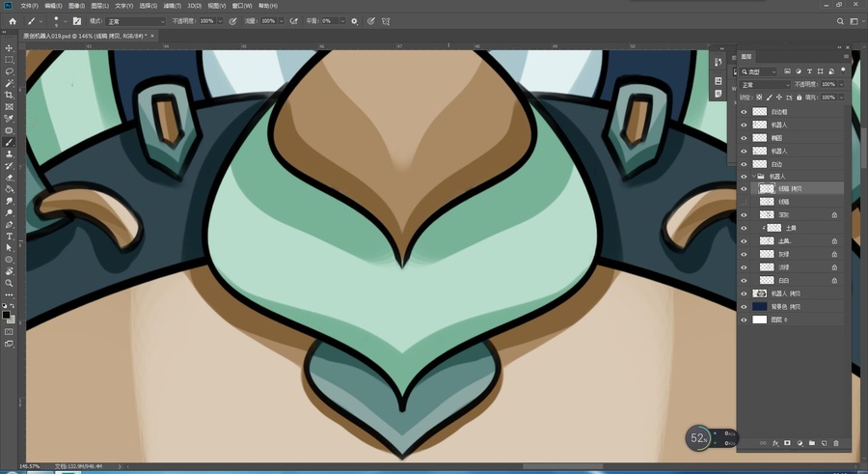Screen dimensions: 868x474
Task: Delete layer using the trash icon
Action: point(836,443)
